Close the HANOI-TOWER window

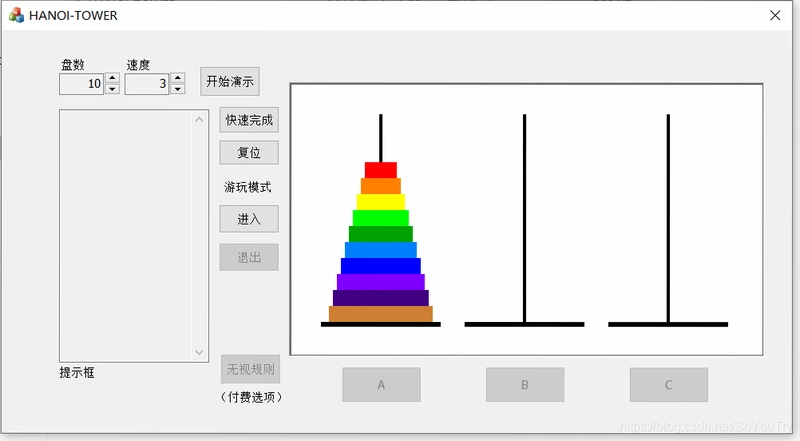(x=775, y=15)
